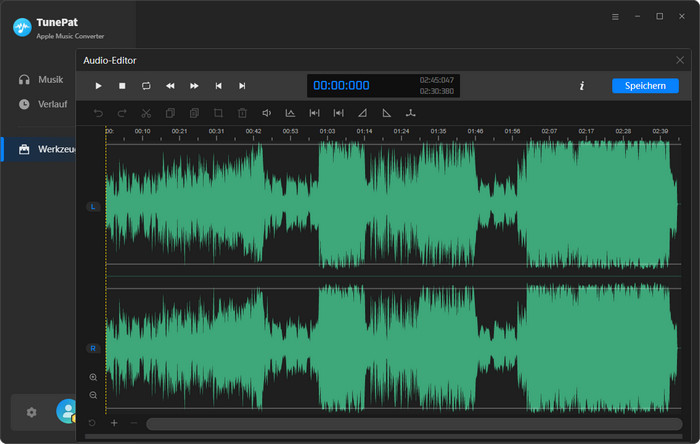
Task: Click the TunePat logo icon
Action: click(x=22, y=28)
